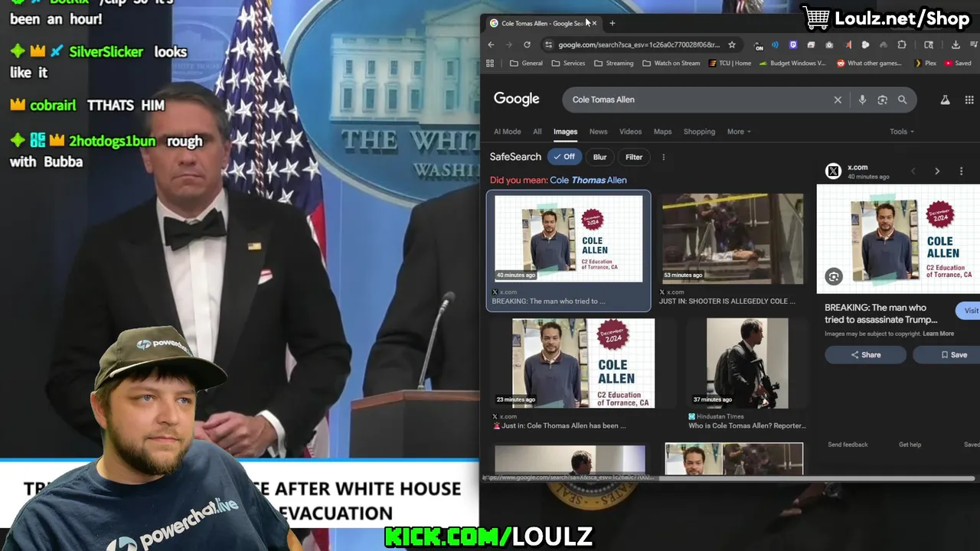Switch to AI Mode tab

click(507, 132)
